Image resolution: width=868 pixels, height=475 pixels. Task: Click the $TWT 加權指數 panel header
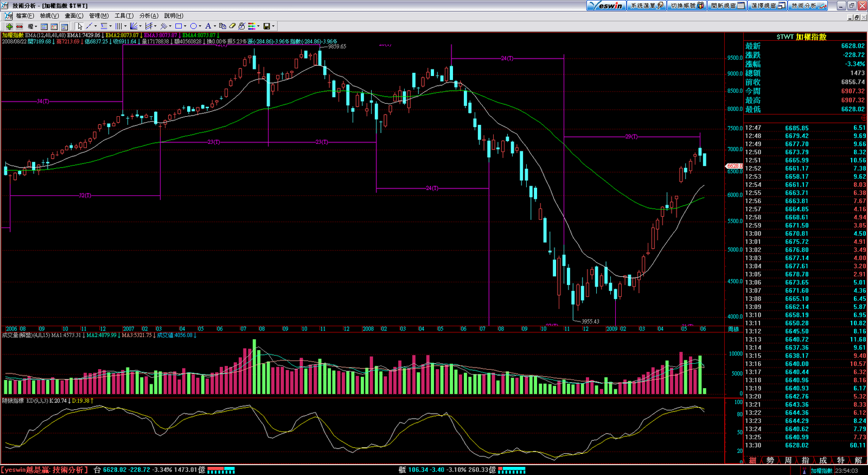(x=801, y=37)
